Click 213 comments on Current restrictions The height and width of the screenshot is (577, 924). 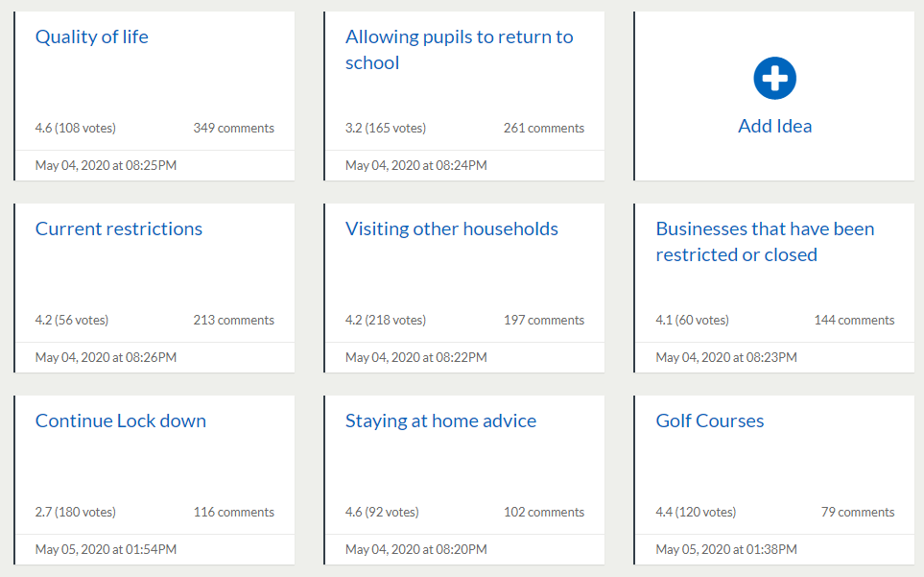tap(233, 321)
